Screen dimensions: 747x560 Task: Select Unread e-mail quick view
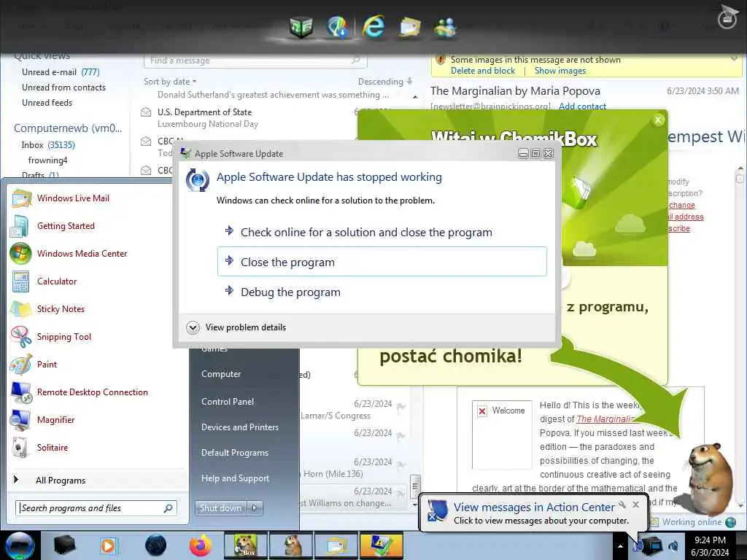point(61,72)
